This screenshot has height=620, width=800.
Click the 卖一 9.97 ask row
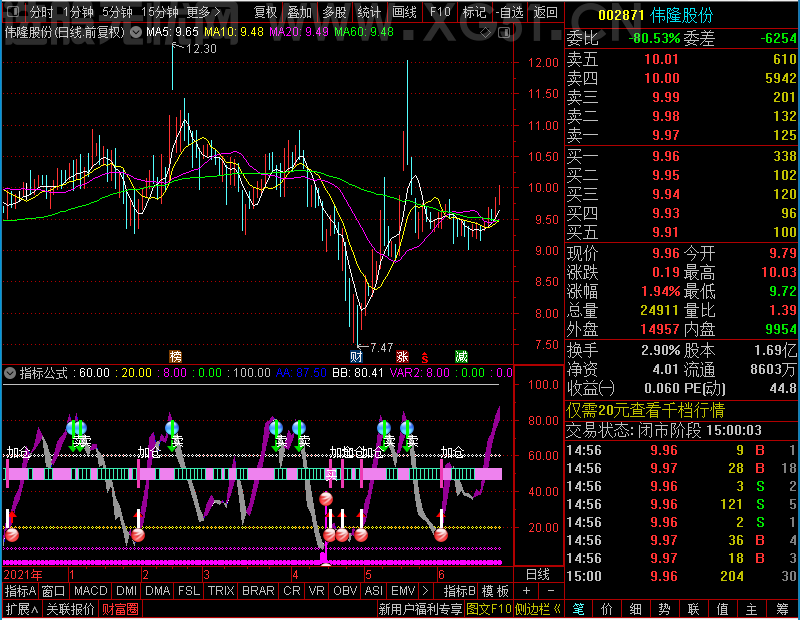click(682, 135)
